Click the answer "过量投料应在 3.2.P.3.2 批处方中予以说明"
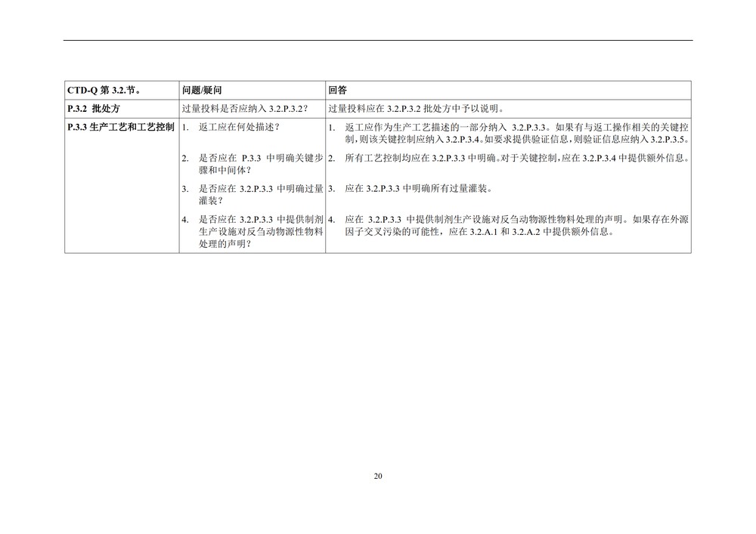Image resolution: width=756 pixels, height=534 pixels. coord(417,109)
